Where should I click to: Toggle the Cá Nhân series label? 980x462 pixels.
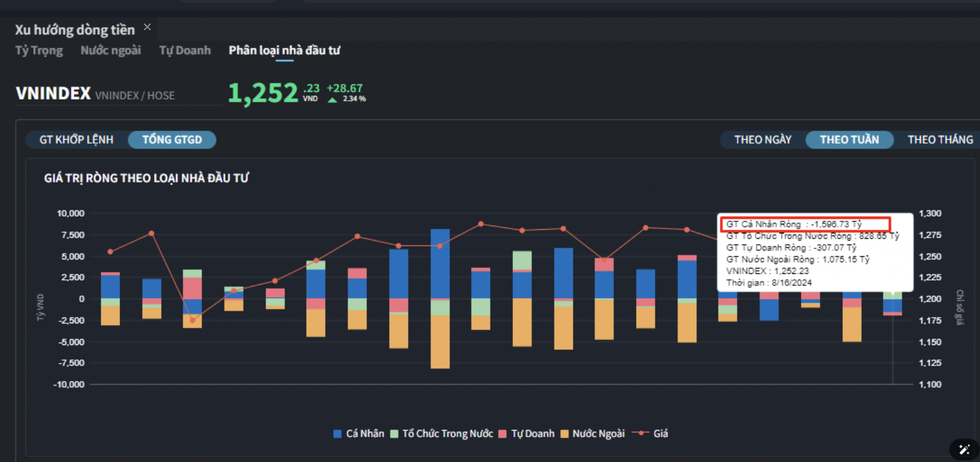tap(364, 434)
